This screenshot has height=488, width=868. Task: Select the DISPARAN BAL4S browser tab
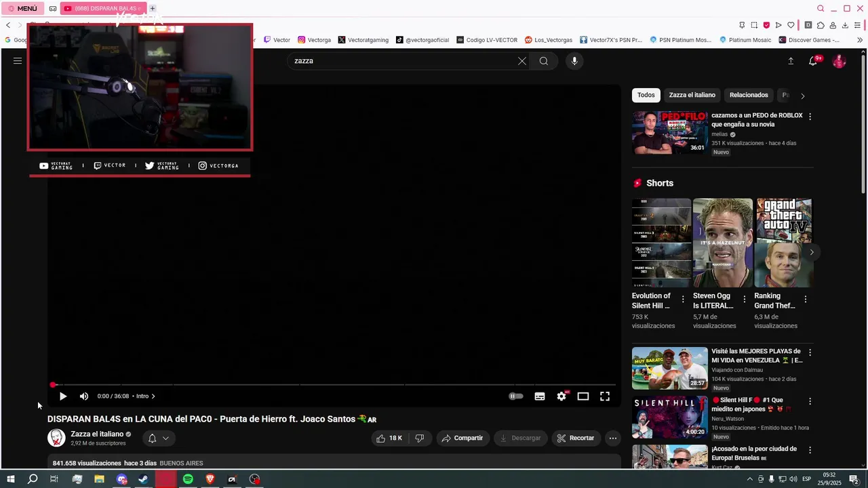pos(102,9)
